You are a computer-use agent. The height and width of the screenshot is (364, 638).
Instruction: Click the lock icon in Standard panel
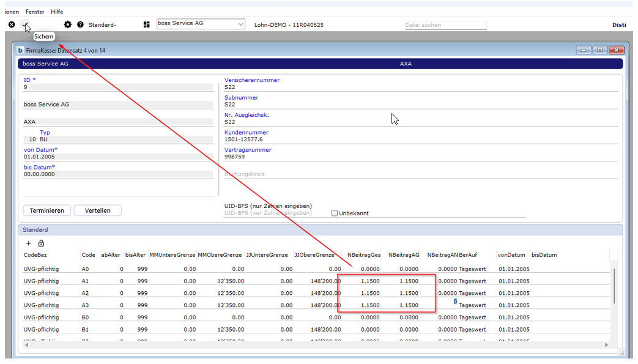pos(41,243)
